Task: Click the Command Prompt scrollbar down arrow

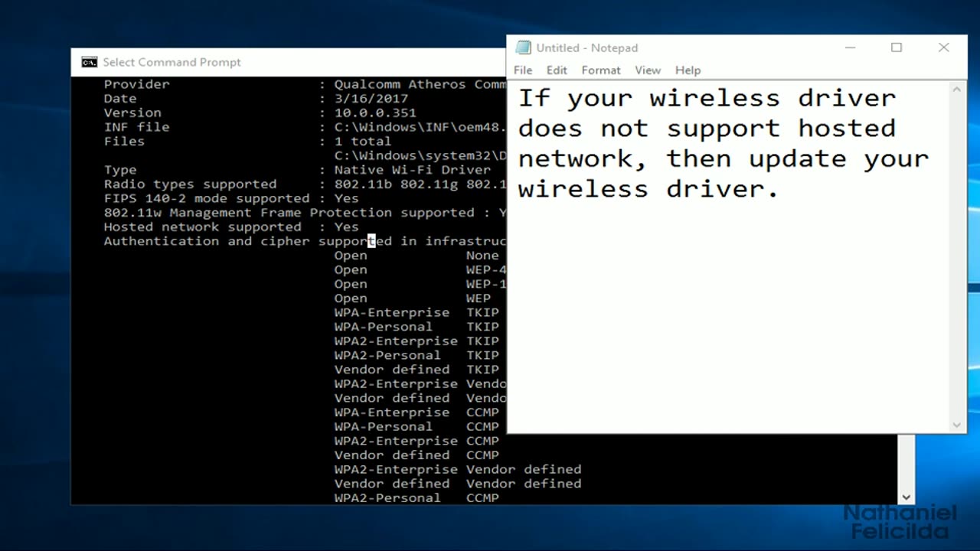Action: tap(906, 497)
